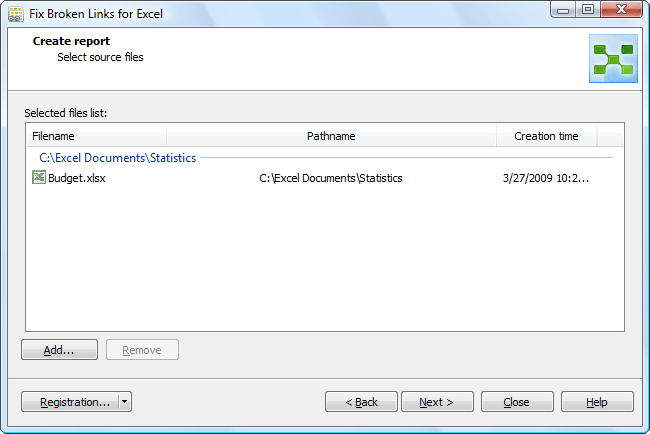Viewport: 650px width, 434px height.
Task: Click the app icon in title bar
Action: pyautogui.click(x=16, y=14)
